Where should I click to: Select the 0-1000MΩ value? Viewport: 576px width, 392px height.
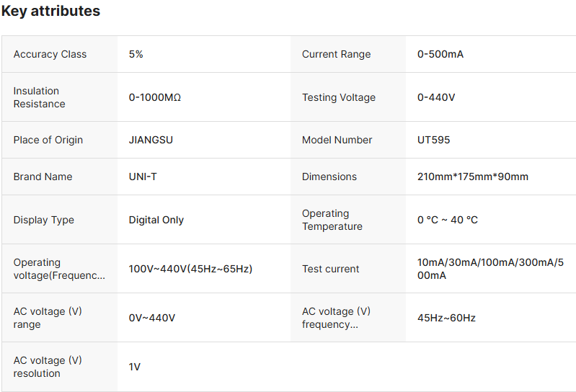click(x=155, y=97)
